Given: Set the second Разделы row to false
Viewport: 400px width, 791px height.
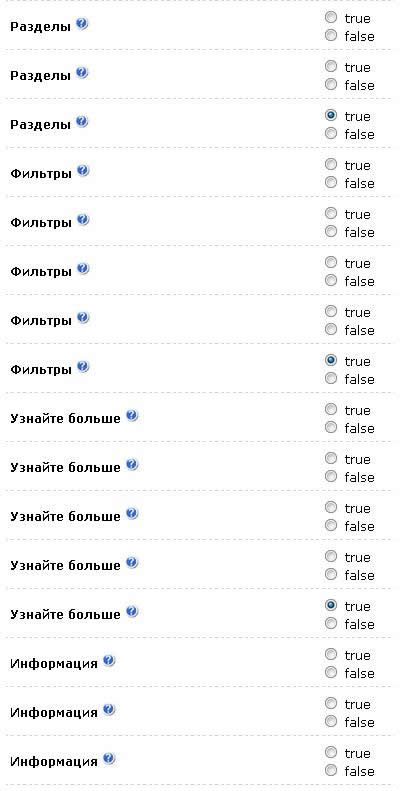Looking at the screenshot, I should click(x=331, y=85).
